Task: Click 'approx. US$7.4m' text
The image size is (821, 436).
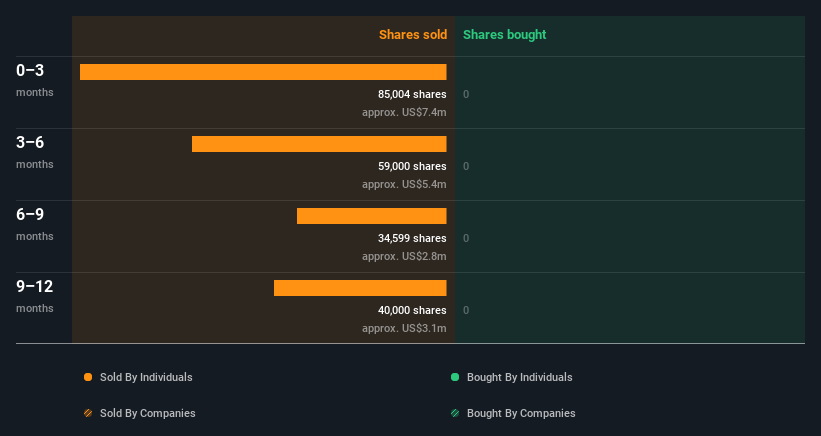Action: [x=404, y=112]
